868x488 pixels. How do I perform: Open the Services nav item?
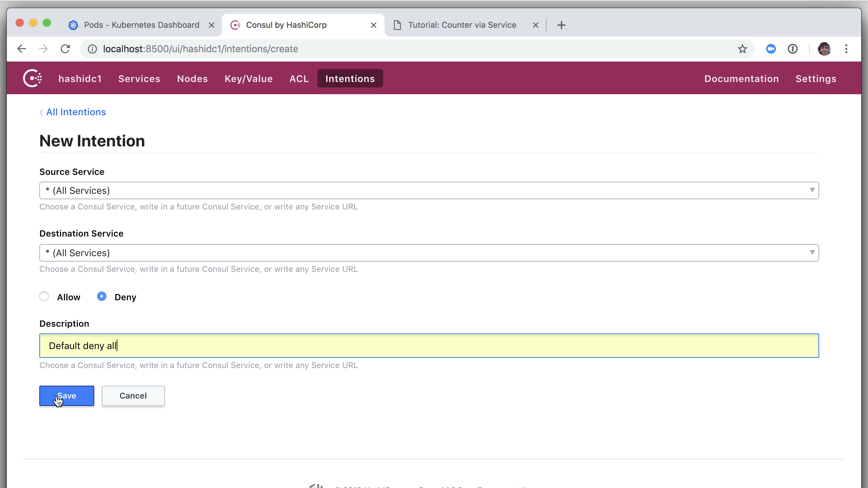tap(139, 79)
